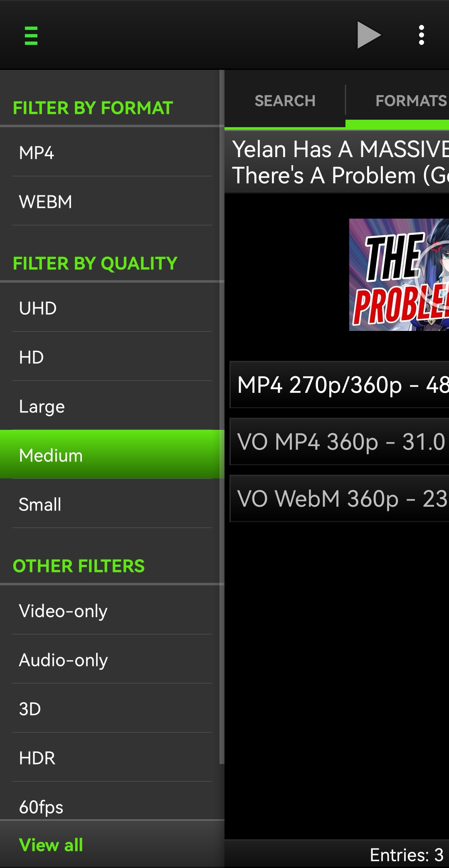Filter formats by WEBM
The image size is (449, 868).
pyautogui.click(x=112, y=201)
